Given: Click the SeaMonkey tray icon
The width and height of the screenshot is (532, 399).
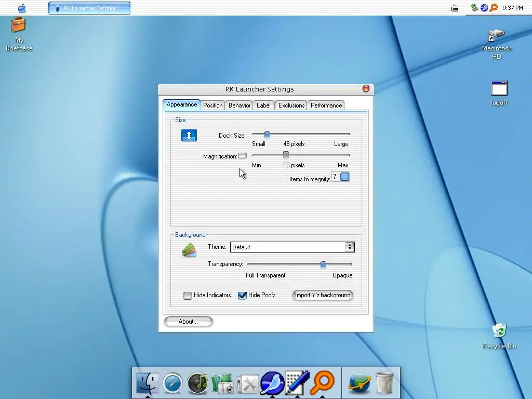Looking at the screenshot, I should 484,7.
